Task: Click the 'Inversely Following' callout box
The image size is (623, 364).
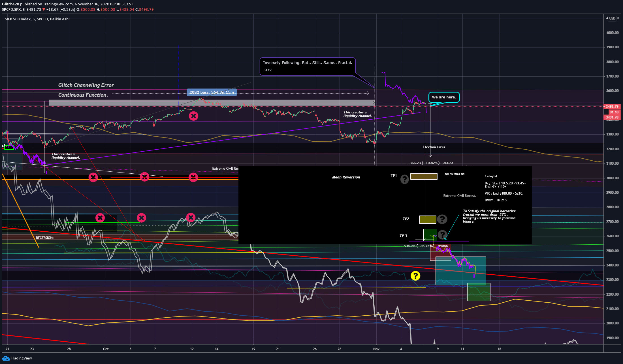Action: coord(308,66)
